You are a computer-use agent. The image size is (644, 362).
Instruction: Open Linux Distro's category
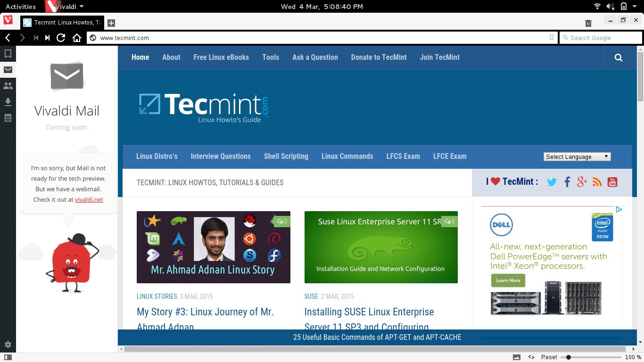click(x=157, y=156)
